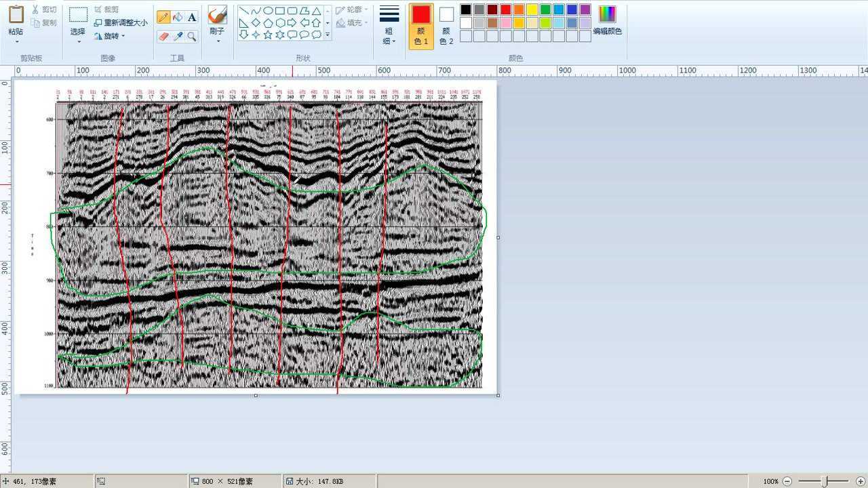Choose the diamond shape
The image size is (868, 488).
[x=256, y=22]
